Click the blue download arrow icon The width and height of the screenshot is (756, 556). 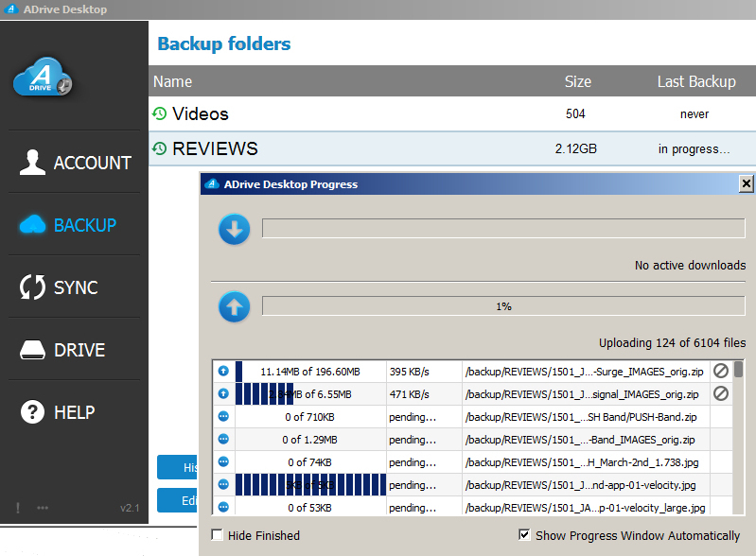tap(234, 229)
